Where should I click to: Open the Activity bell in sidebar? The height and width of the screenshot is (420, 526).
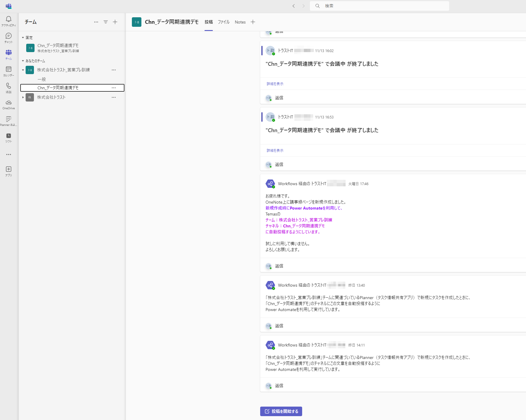click(9, 21)
